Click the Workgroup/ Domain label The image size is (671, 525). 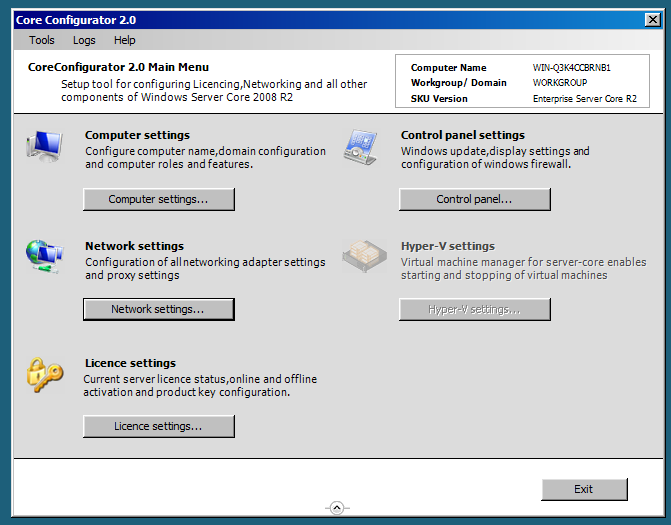458,83
